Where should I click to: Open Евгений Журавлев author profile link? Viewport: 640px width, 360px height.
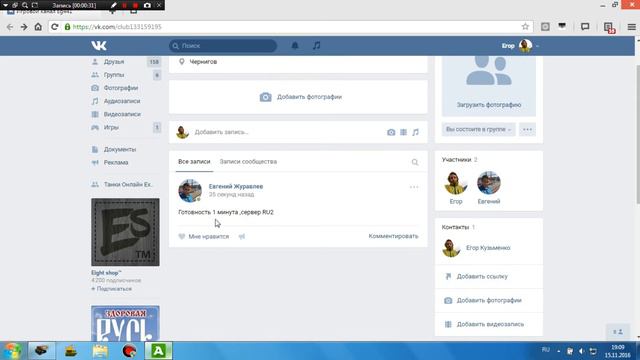tap(236, 186)
